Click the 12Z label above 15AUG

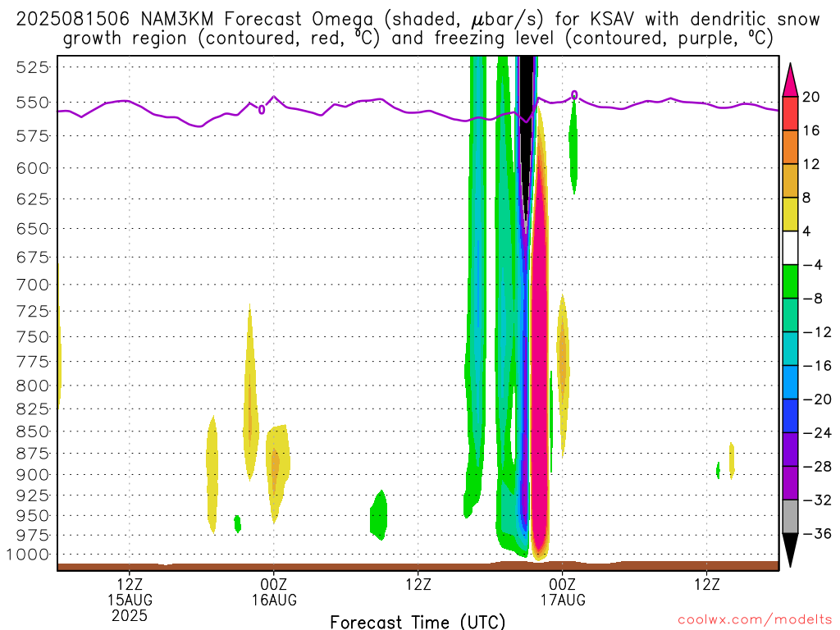click(129, 584)
